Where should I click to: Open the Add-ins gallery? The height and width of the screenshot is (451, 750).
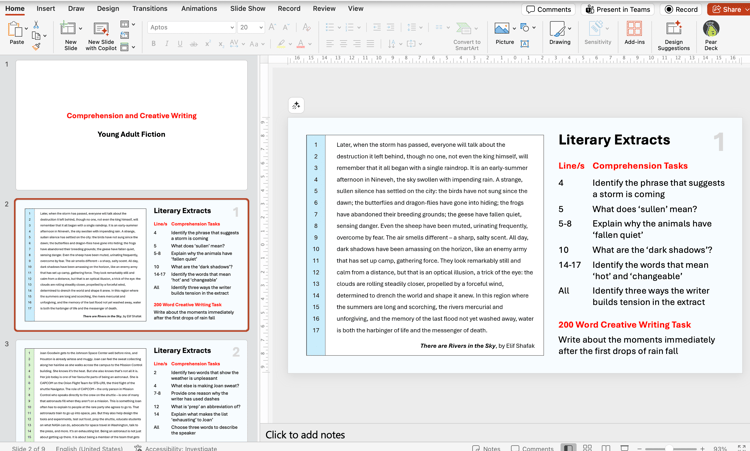(x=634, y=34)
